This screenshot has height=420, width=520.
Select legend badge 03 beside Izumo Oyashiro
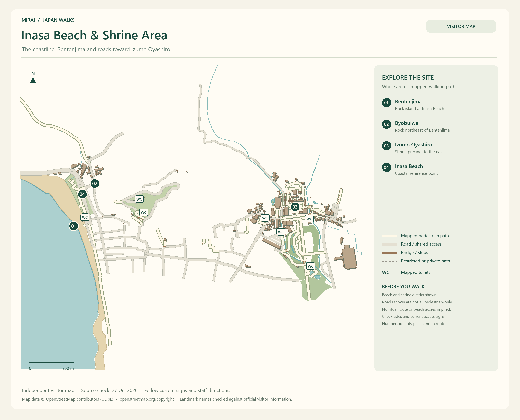pos(386,146)
